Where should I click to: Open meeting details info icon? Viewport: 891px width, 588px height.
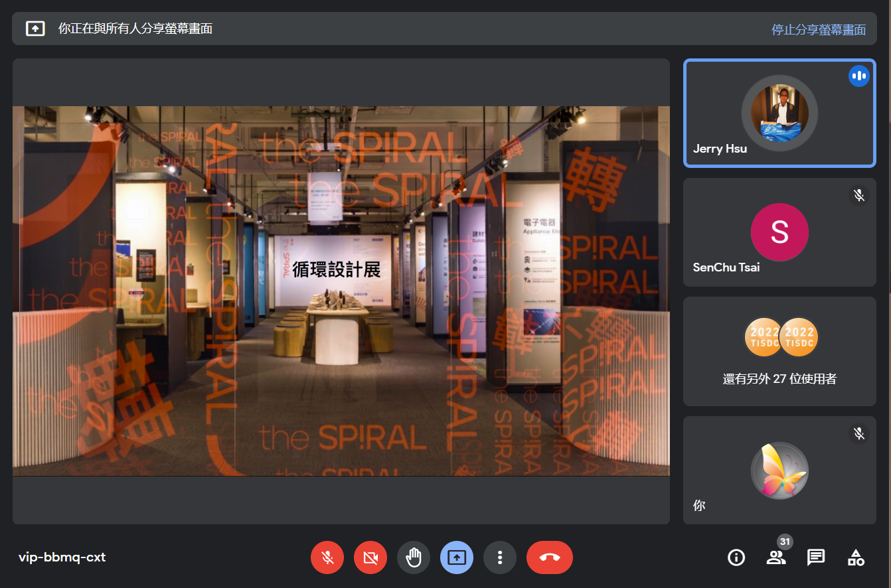(736, 557)
